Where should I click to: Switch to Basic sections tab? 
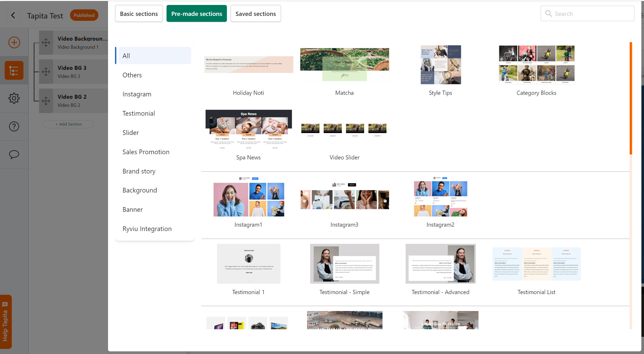[139, 14]
